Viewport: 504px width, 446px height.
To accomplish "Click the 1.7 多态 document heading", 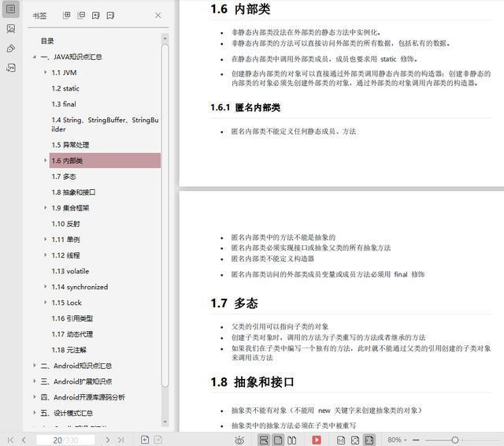I will [234, 303].
